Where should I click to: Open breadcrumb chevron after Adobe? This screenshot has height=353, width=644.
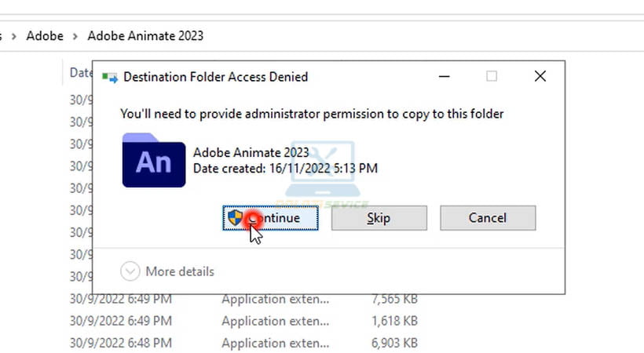[x=75, y=35]
